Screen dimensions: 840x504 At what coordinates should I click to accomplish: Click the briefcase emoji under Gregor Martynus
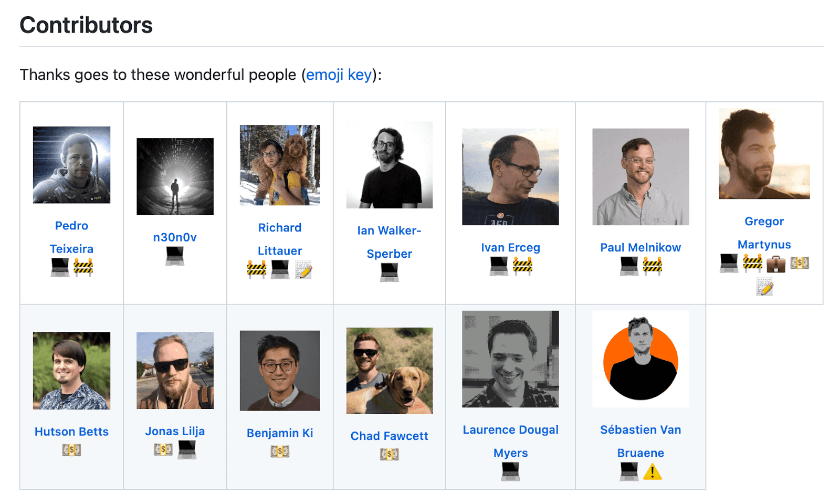(775, 263)
